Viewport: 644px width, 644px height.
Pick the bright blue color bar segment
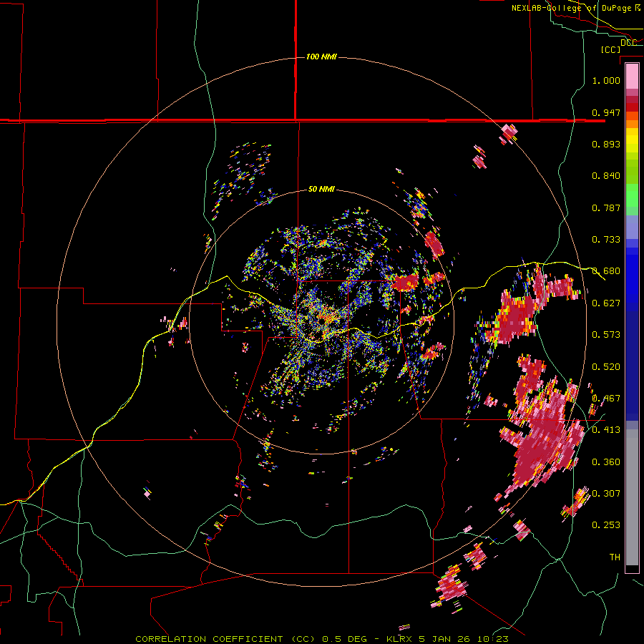point(632,275)
